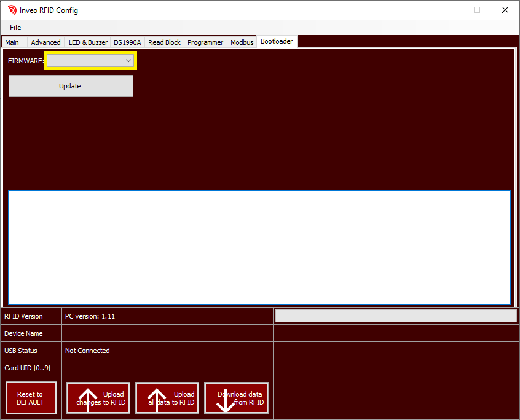Show the Modbus tab
520x420 pixels.
242,42
